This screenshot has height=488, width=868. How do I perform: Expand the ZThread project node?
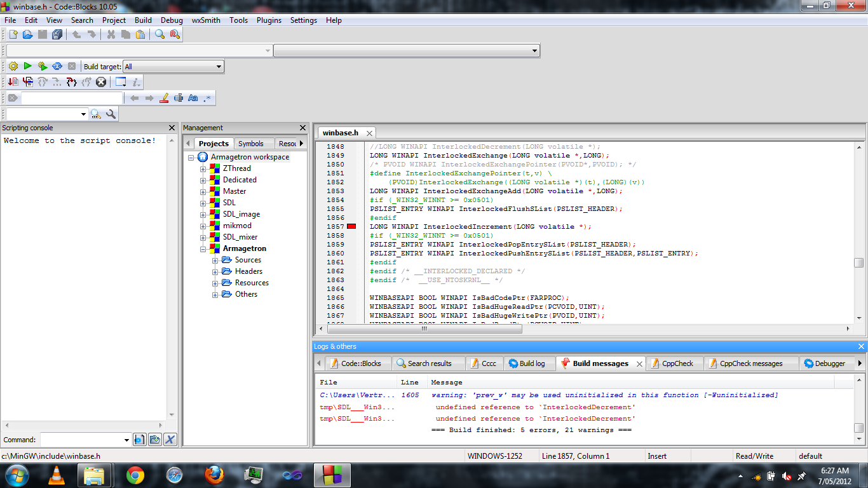pyautogui.click(x=203, y=169)
